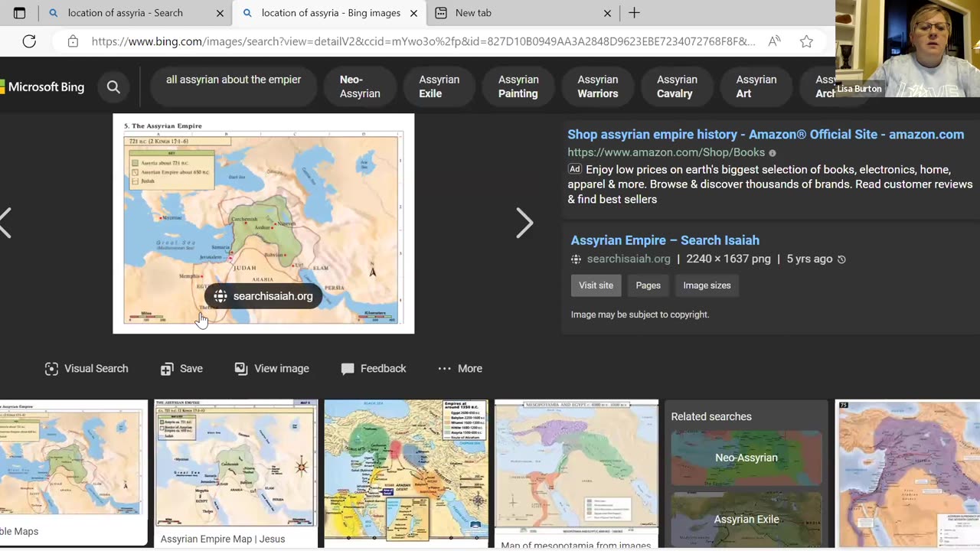Show the next image with the right chevron
Viewport: 980px width, 551px height.
524,223
